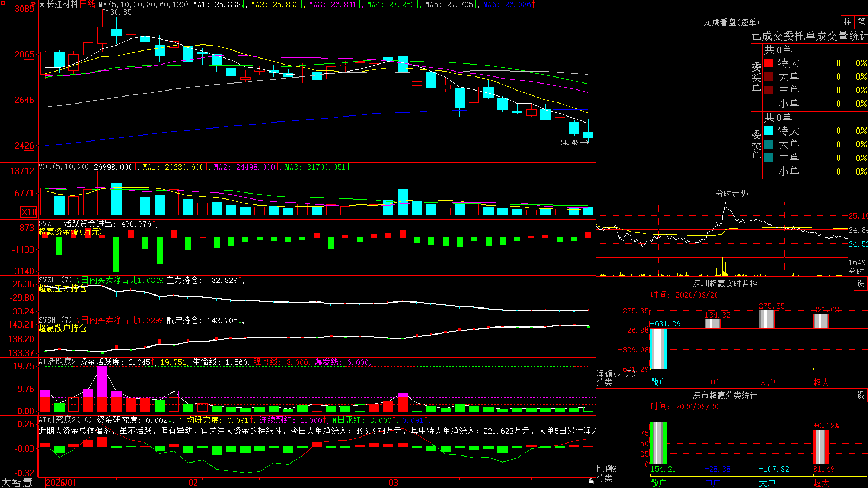Click the small red square icon at chart corner
The image size is (868, 488).
(x=2, y=2)
